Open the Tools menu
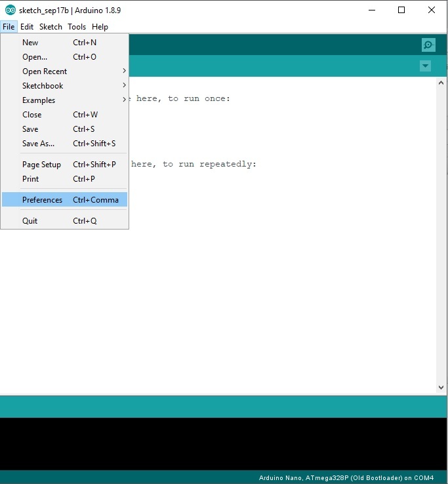The height and width of the screenshot is (484, 448). pyautogui.click(x=77, y=27)
